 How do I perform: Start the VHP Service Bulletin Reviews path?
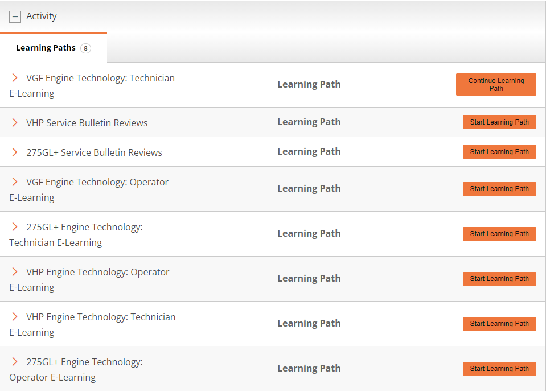click(499, 122)
